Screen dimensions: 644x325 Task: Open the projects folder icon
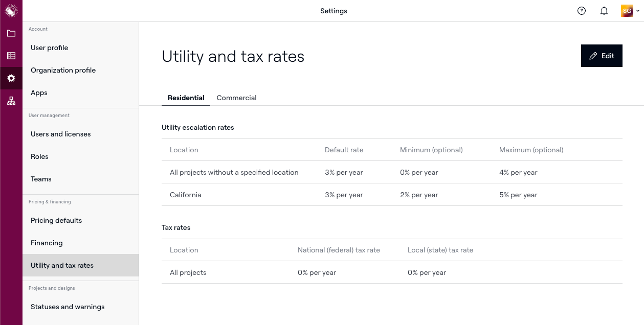pos(11,34)
